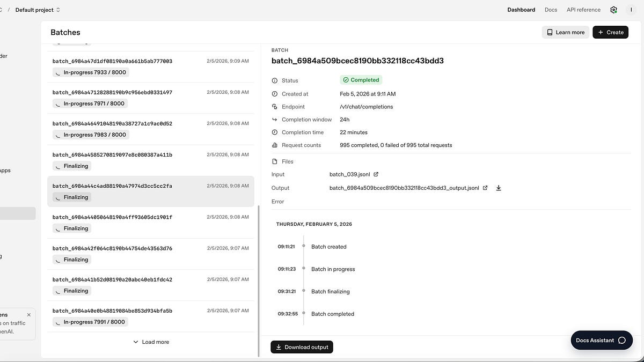
Task: Select batch_6984a40e0b48819084be853d934bfa5b row
Action: (150, 316)
